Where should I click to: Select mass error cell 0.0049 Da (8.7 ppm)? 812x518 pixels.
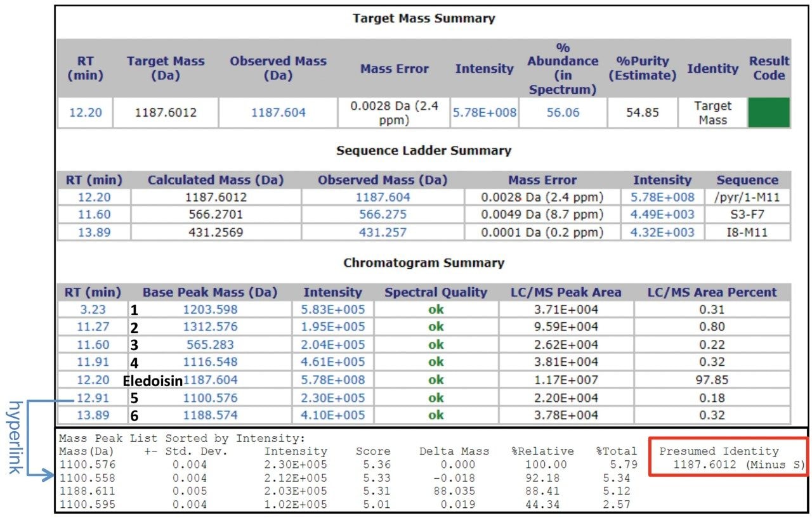[x=542, y=214]
